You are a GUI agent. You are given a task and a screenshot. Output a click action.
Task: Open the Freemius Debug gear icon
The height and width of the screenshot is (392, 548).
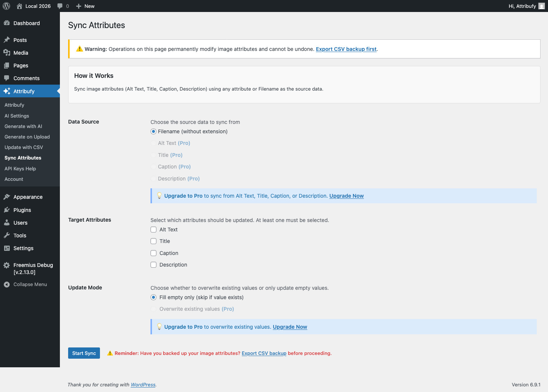click(x=6, y=265)
